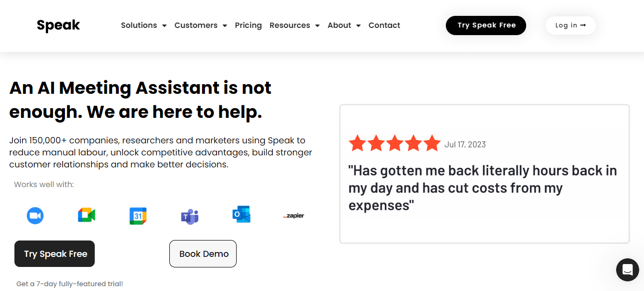Screen dimensions: 644x291
Task: Click the Book Demo button
Action: [x=203, y=253]
